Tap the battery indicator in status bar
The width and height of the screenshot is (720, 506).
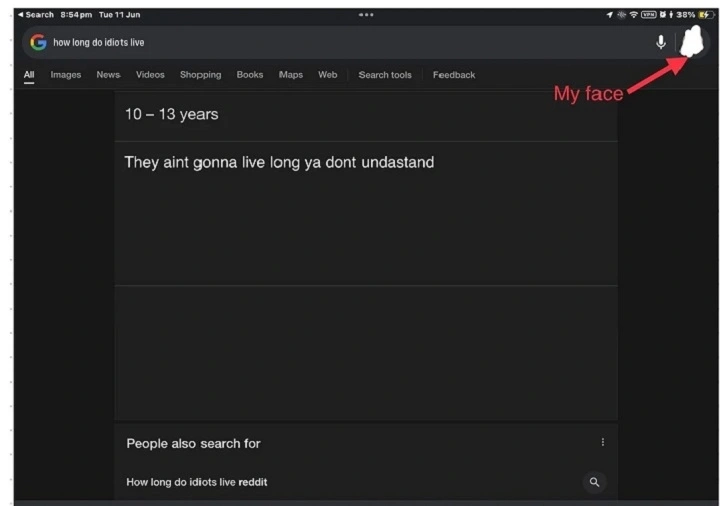pos(706,15)
